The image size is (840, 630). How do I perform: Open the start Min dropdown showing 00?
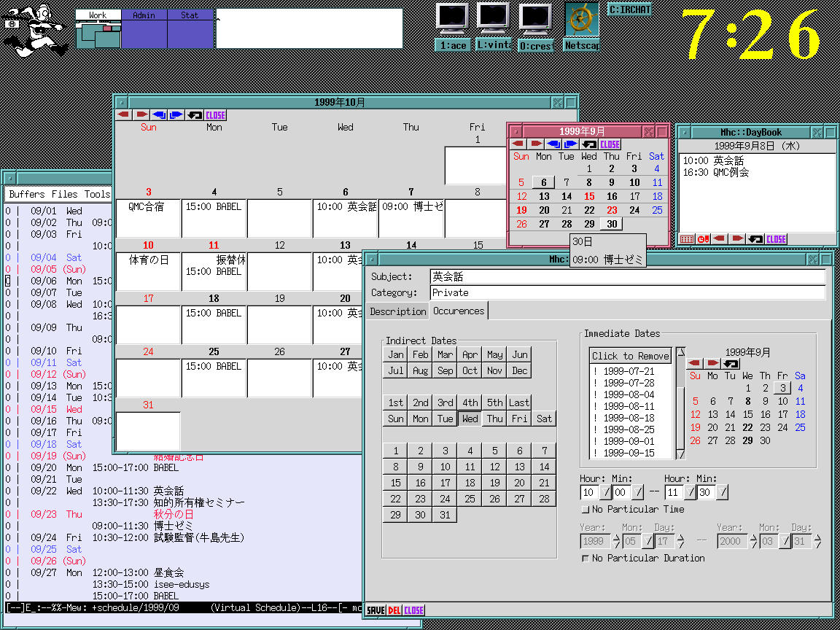pyautogui.click(x=637, y=491)
